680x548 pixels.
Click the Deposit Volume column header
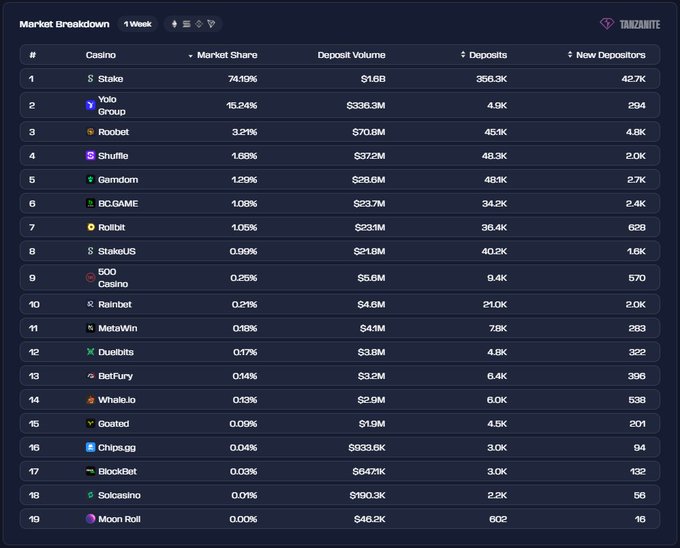tap(351, 55)
